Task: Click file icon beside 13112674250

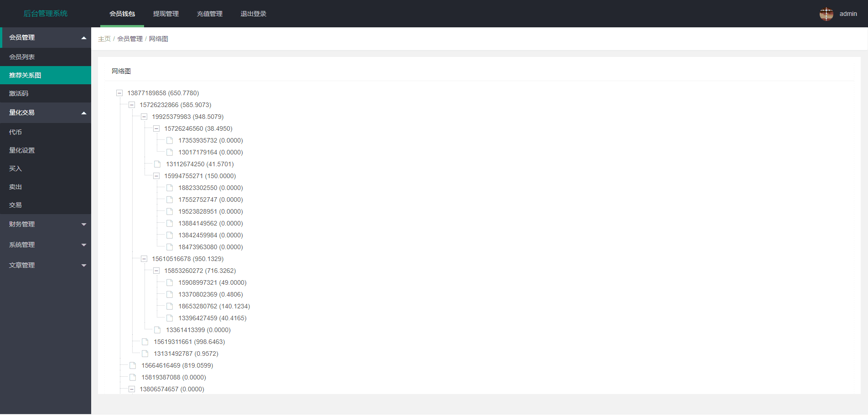Action: point(157,164)
